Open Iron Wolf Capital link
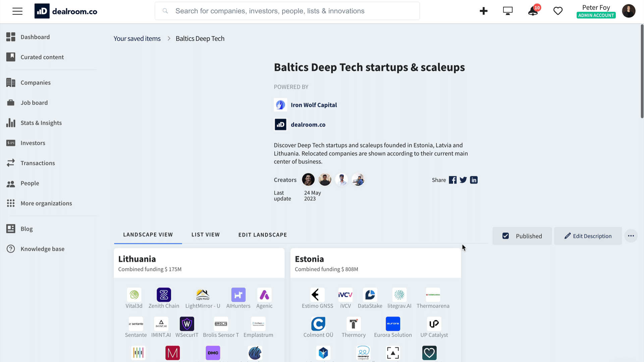Viewport: 644px width, 362px height. click(x=314, y=105)
